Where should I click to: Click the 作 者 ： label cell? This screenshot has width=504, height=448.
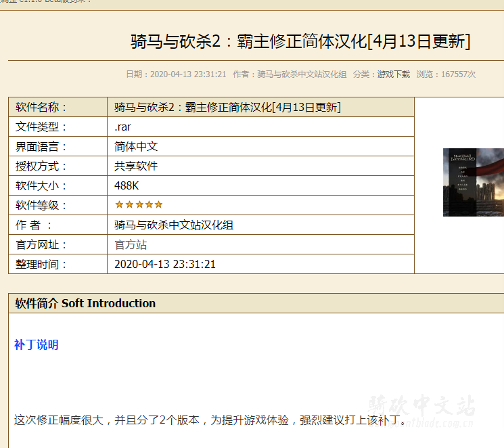click(58, 225)
